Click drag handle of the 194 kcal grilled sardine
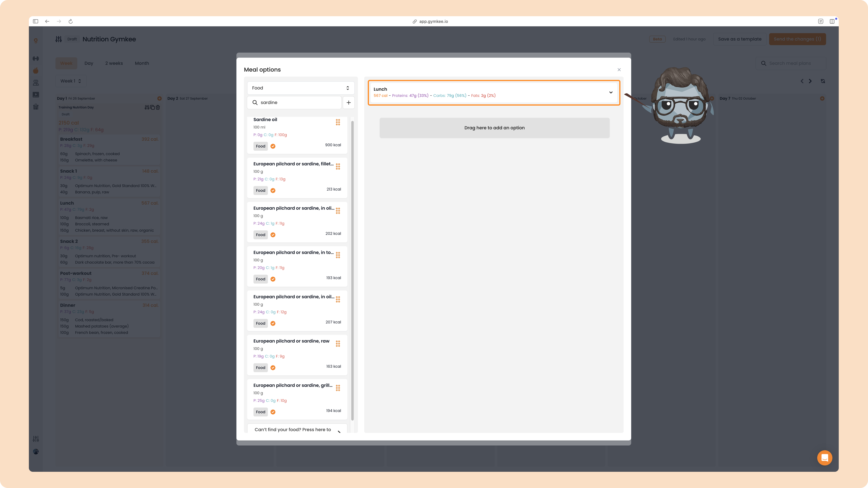Image resolution: width=868 pixels, height=488 pixels. click(338, 388)
